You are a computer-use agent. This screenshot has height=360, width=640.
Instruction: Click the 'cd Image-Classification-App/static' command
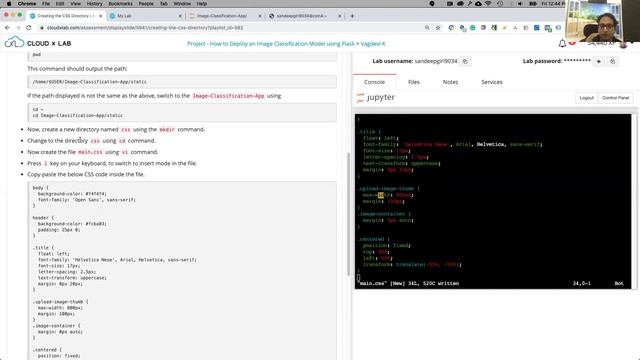[77, 116]
